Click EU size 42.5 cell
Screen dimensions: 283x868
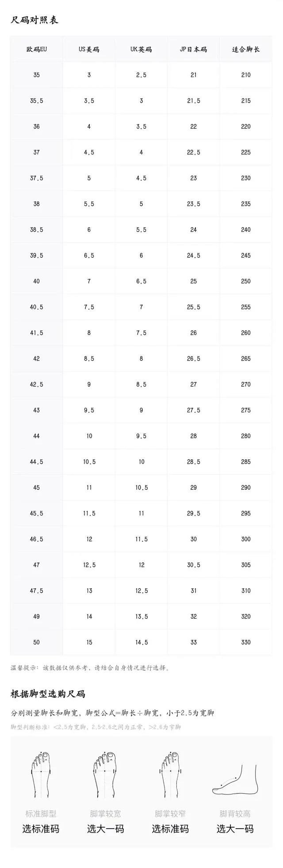37,384
